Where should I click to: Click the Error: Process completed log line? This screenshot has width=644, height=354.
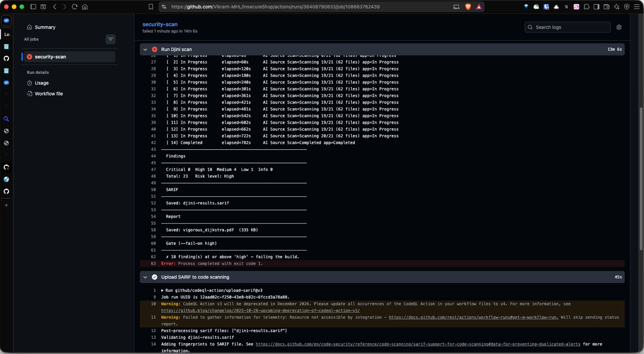382,264
